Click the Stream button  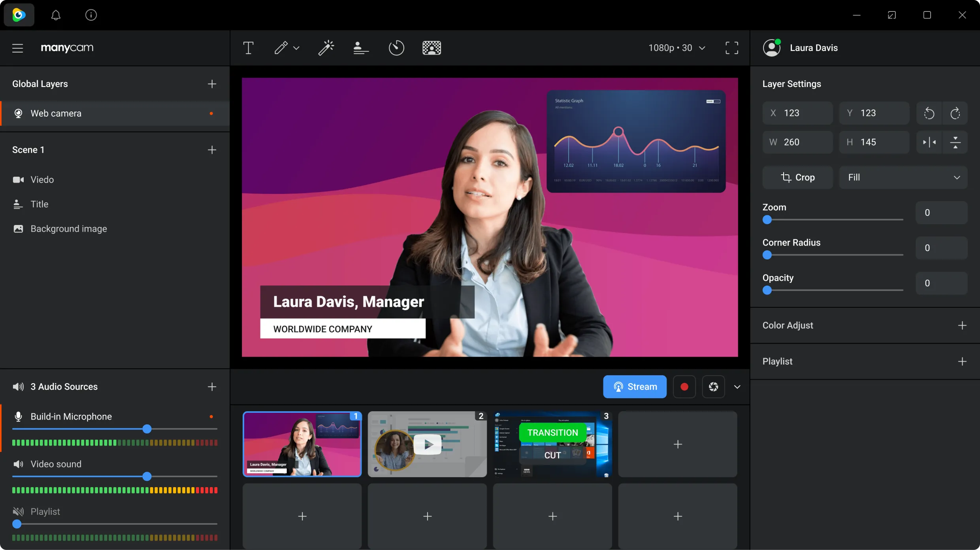tap(635, 386)
